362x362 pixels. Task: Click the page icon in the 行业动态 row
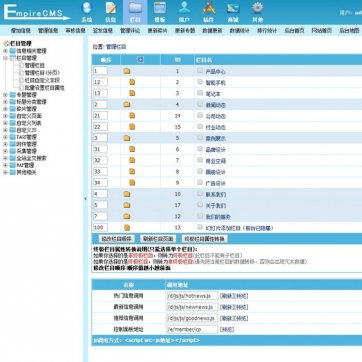click(132, 127)
